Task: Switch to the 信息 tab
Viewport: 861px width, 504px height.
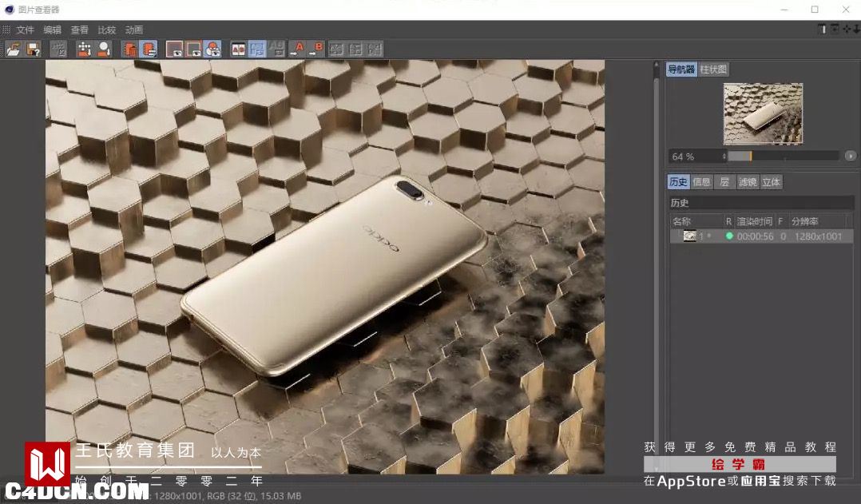Action: click(701, 182)
